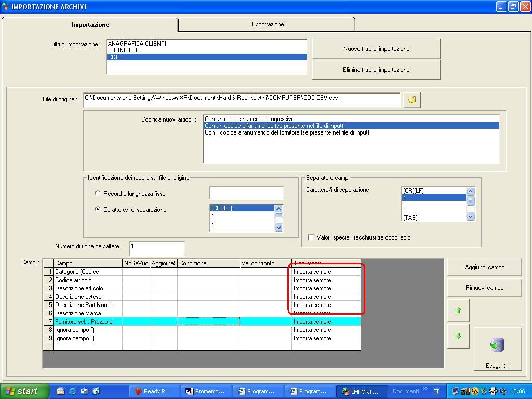Browse for origin file with folder icon
This screenshot has height=399, width=532.
point(412,100)
